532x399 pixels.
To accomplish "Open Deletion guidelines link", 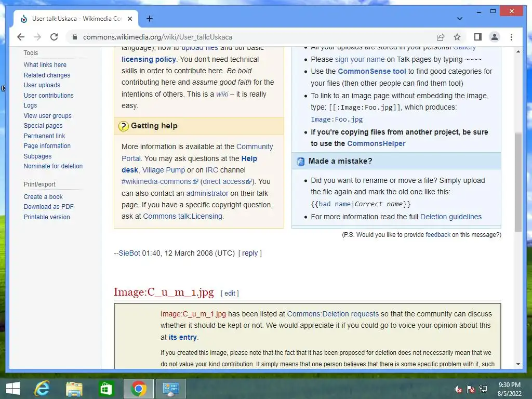I will [451, 217].
